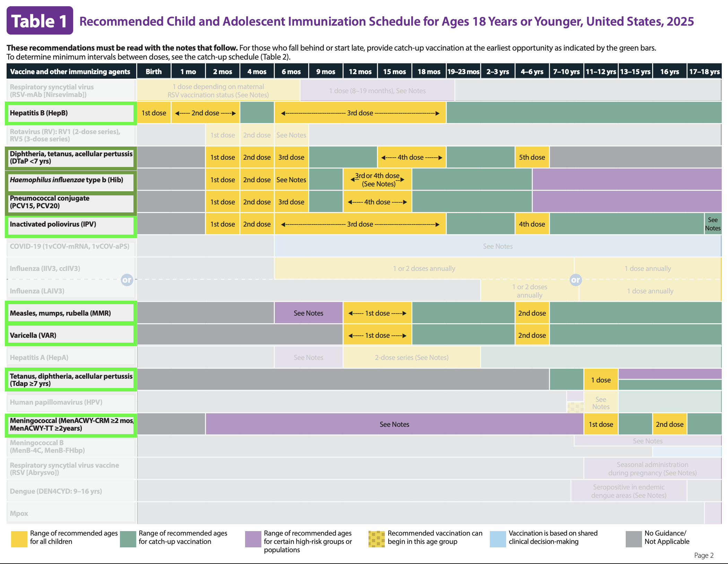Click the light blue shared decision-making swatch

(x=498, y=539)
